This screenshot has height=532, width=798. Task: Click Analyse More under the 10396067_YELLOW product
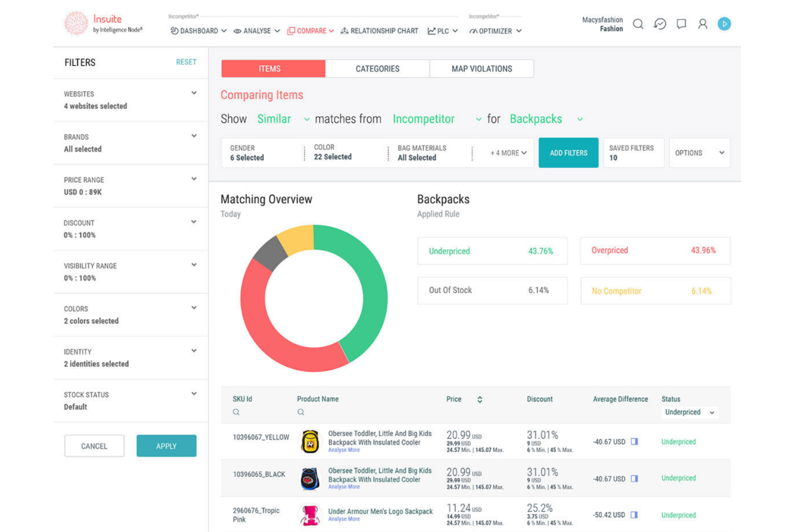pyautogui.click(x=344, y=450)
